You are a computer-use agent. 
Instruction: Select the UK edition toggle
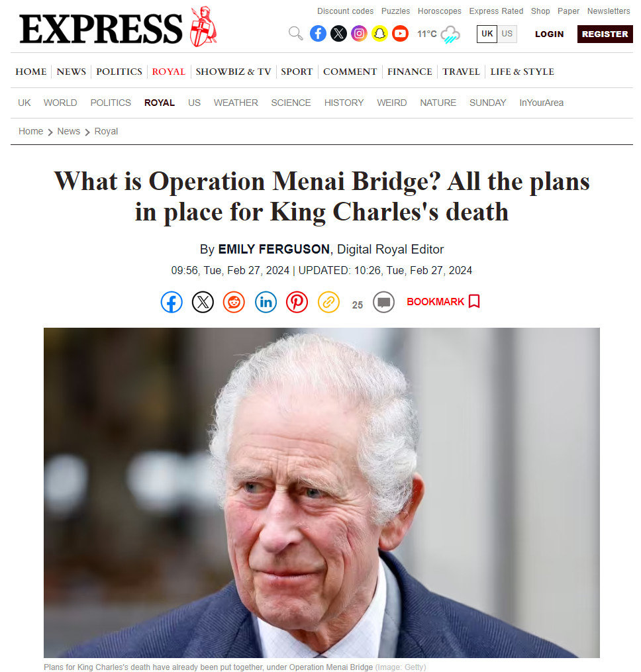487,34
